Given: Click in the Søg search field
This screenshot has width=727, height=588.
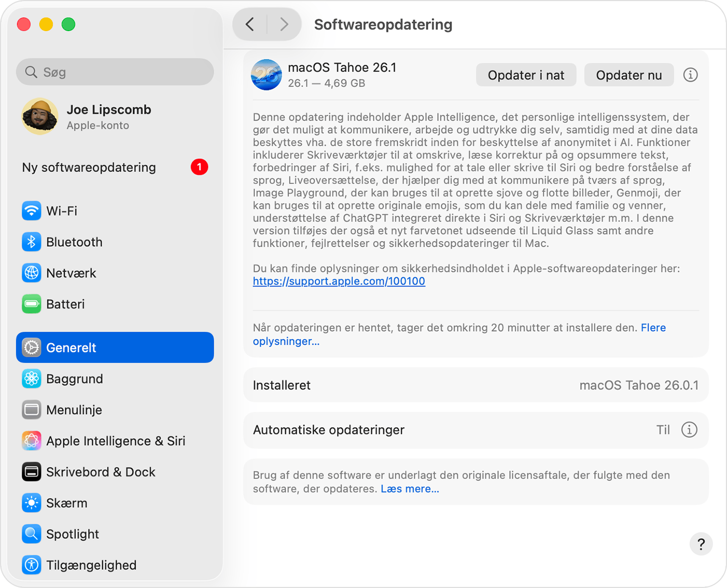Looking at the screenshot, I should tap(115, 72).
